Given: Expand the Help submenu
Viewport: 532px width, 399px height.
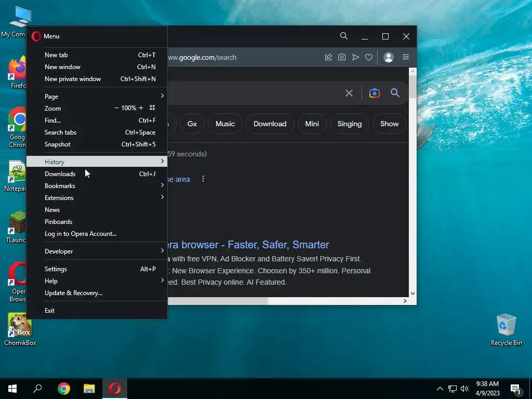Looking at the screenshot, I should pyautogui.click(x=97, y=281).
